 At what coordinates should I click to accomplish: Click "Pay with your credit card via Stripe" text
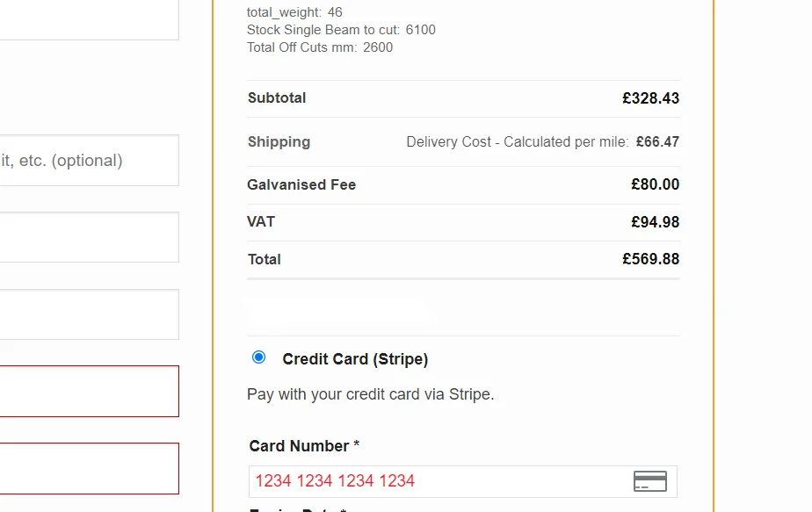370,394
